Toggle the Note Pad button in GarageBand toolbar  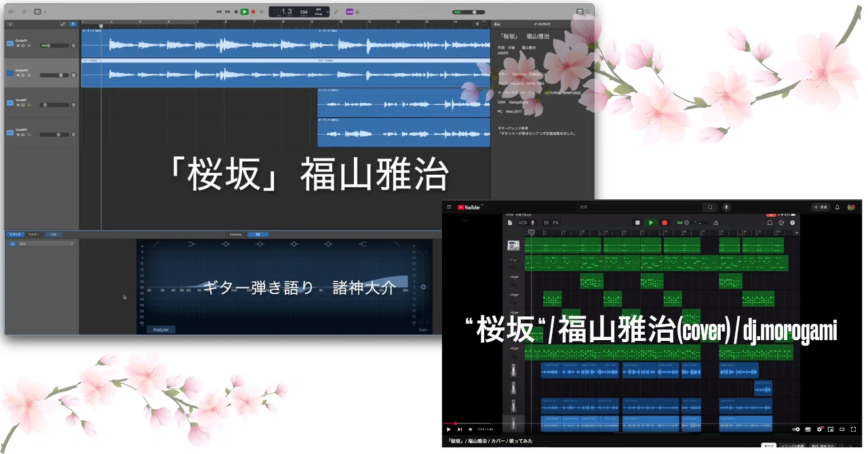click(580, 12)
